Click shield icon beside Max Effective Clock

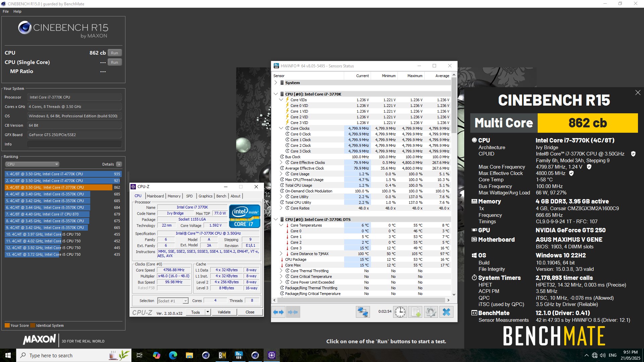571,173
